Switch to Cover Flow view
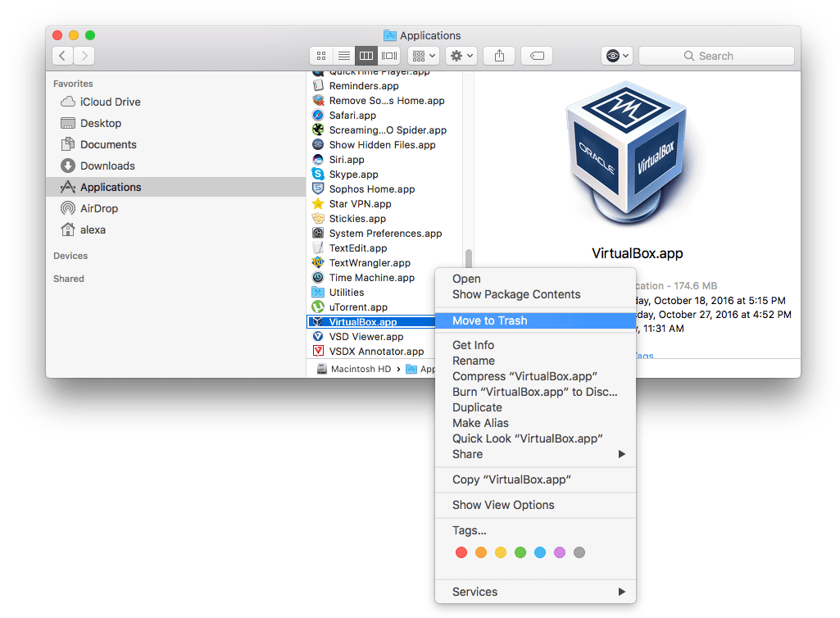Viewport: 840px width, 618px height. coord(389,55)
